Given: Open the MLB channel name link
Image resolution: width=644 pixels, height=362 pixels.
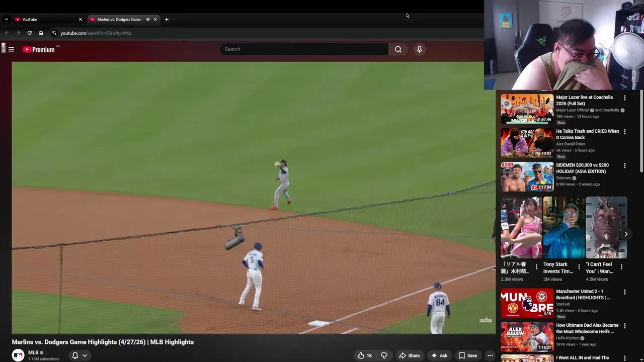Looking at the screenshot, I should [x=33, y=353].
